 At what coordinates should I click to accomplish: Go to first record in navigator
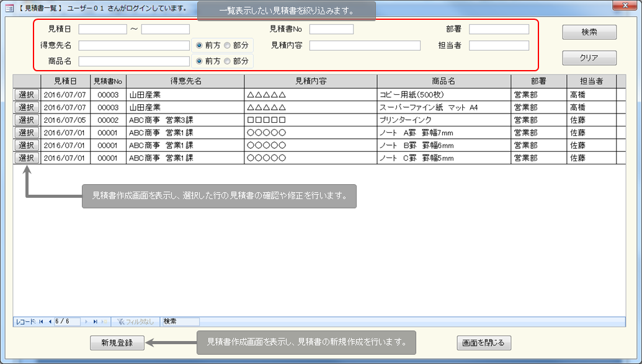(42, 322)
